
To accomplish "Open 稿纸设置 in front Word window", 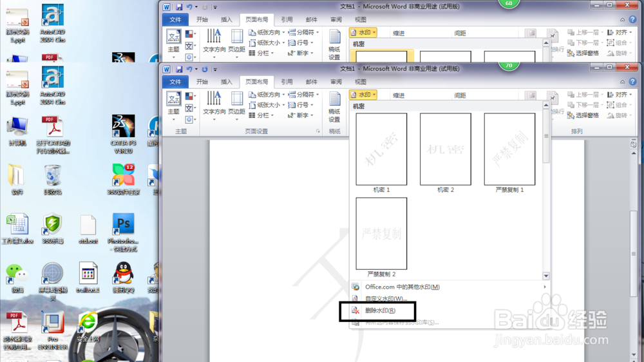I will [334, 107].
